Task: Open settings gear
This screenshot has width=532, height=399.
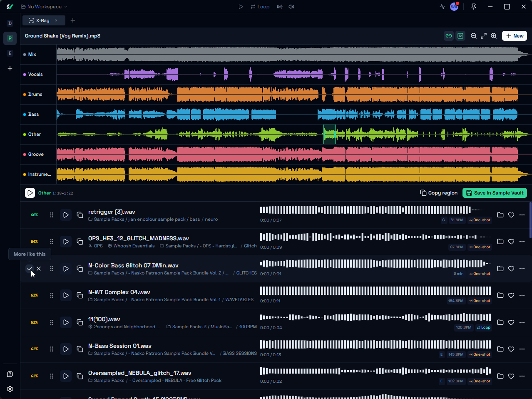Action: (x=10, y=389)
